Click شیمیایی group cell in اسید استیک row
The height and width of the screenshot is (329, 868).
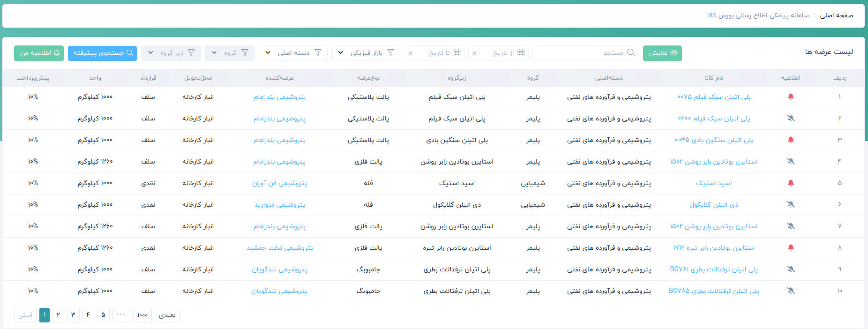tap(533, 183)
